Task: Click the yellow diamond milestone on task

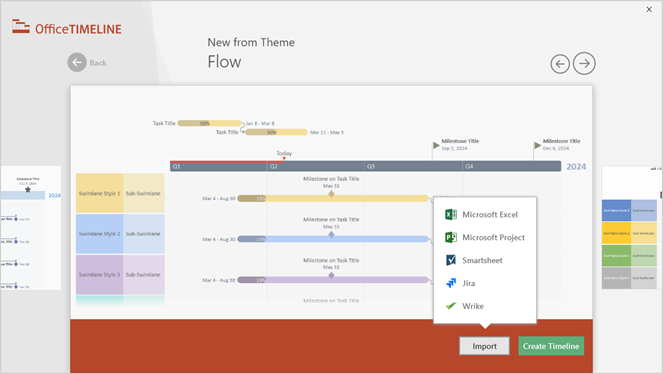Action: coord(331,194)
